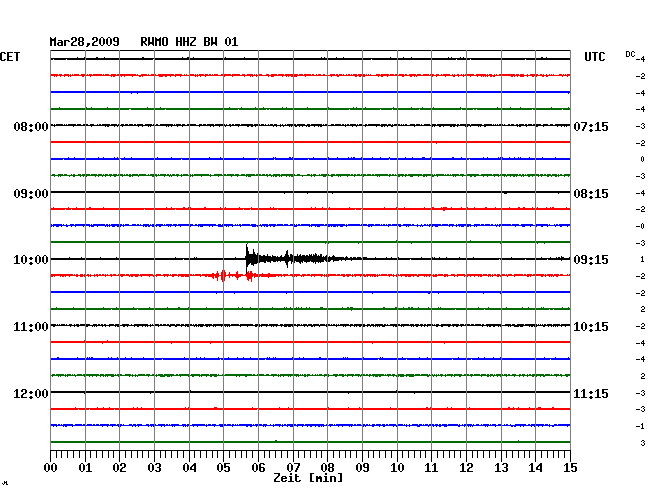Click minute tick label 02
650x494 pixels.
pos(119,468)
